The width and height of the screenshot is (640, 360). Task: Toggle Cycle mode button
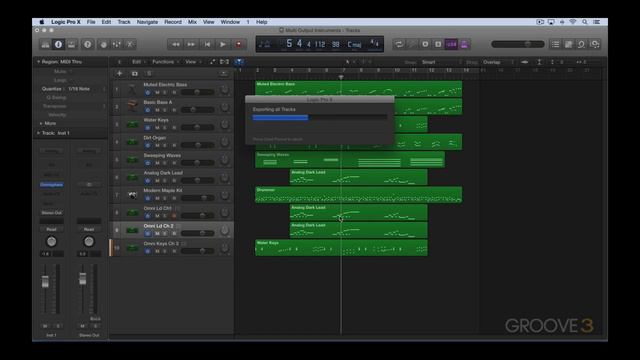399,44
